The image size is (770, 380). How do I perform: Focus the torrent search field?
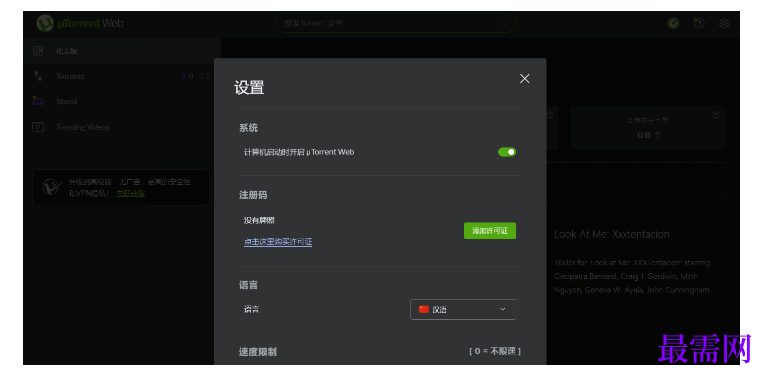395,23
